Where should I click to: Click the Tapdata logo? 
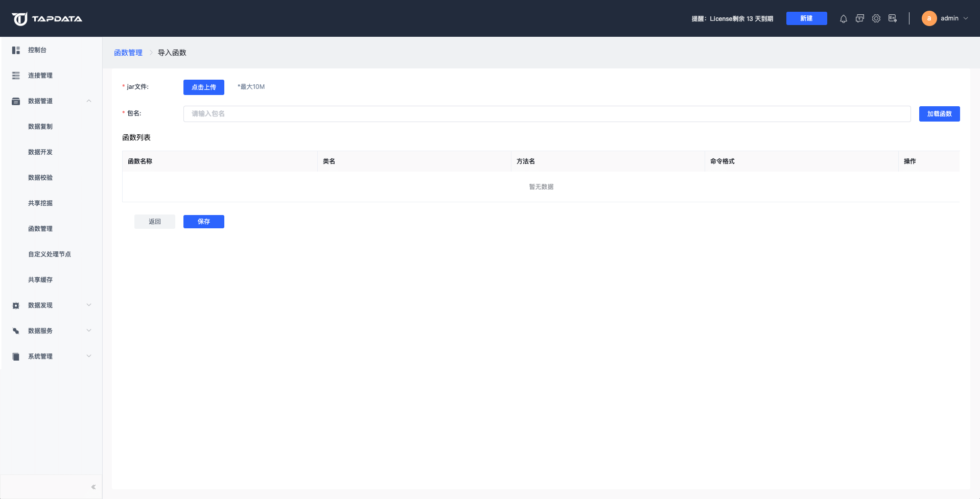[47, 19]
